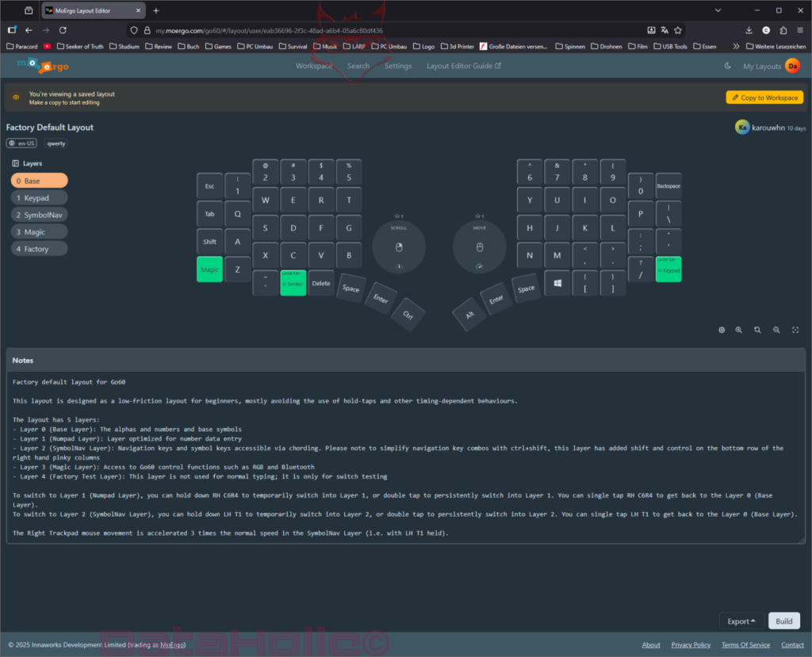Viewport: 812px width, 657px height.
Task: Switch to the SymbolNav layer
Action: point(39,215)
